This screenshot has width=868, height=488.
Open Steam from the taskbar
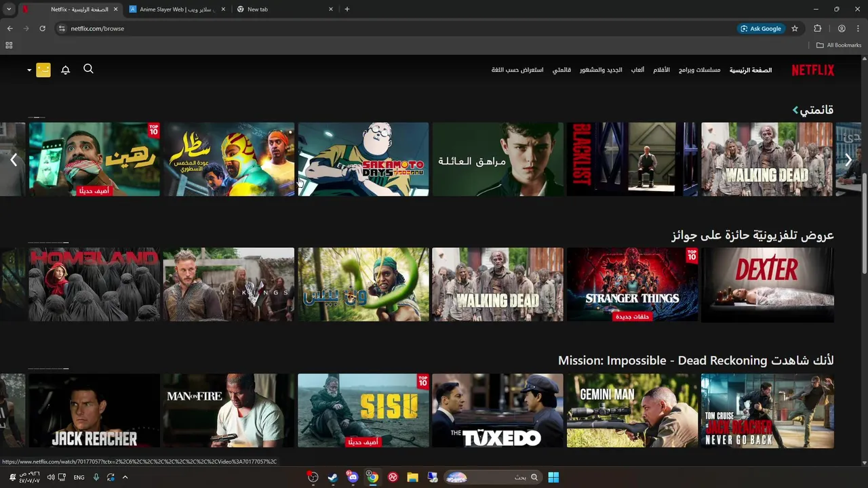tap(332, 477)
